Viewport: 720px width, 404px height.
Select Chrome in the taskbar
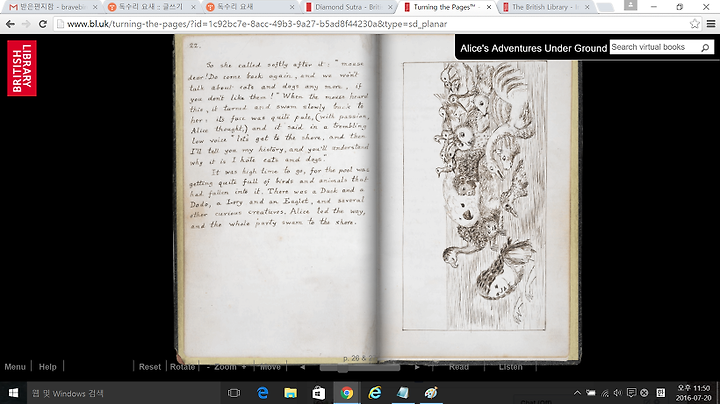tap(347, 393)
